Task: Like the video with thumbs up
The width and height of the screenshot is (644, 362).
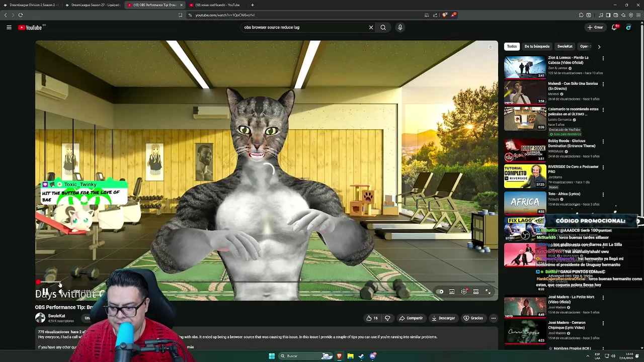Action: click(372, 318)
